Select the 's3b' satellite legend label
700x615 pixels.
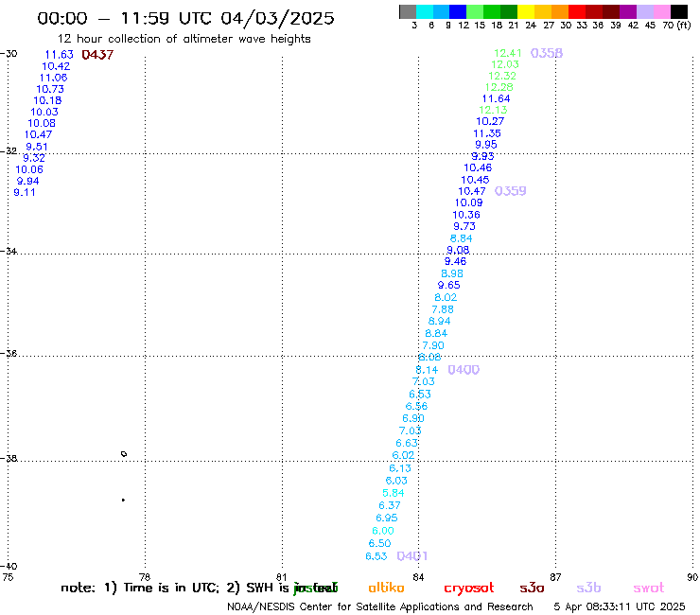coord(588,588)
